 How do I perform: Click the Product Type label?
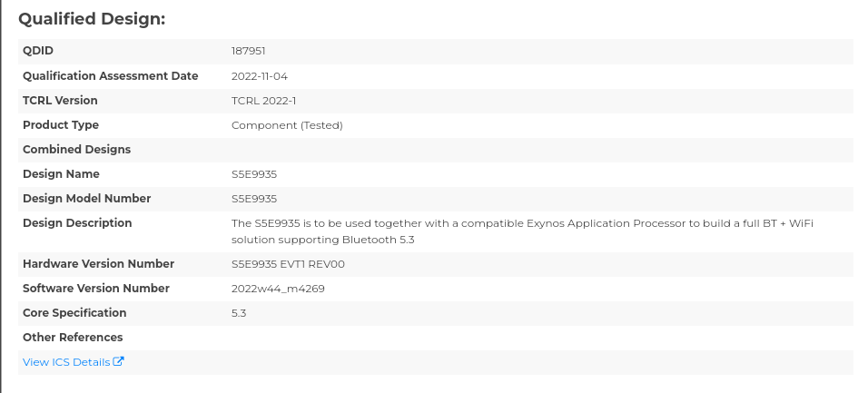(x=61, y=124)
